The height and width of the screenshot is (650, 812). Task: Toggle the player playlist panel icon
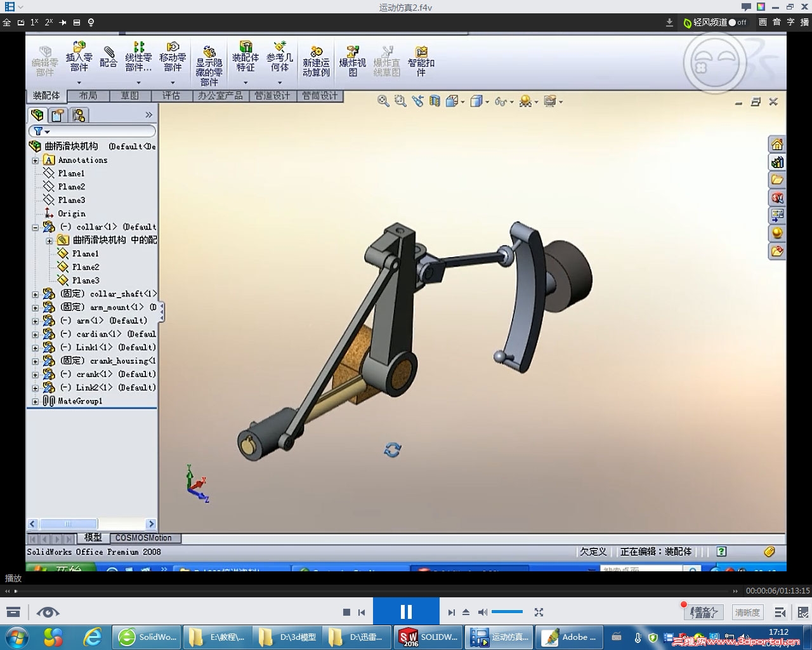780,612
